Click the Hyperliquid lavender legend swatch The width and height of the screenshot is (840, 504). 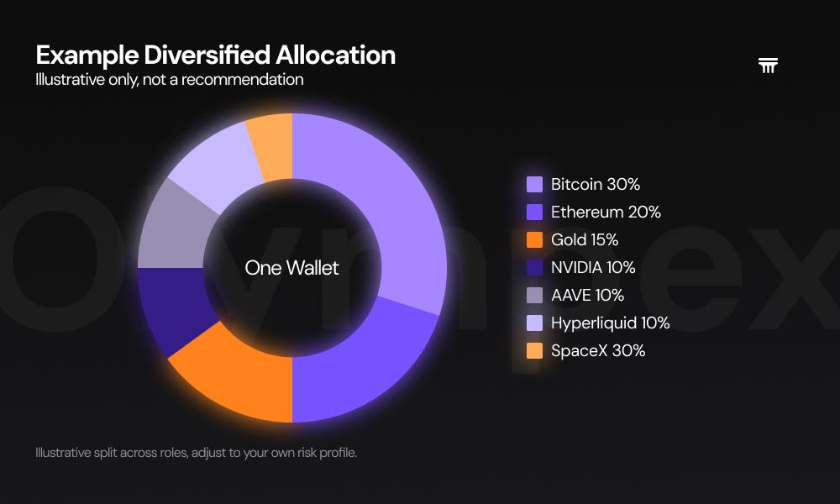(x=534, y=323)
